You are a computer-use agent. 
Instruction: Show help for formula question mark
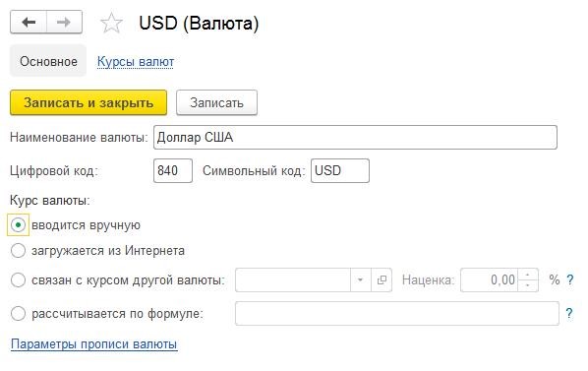569,313
